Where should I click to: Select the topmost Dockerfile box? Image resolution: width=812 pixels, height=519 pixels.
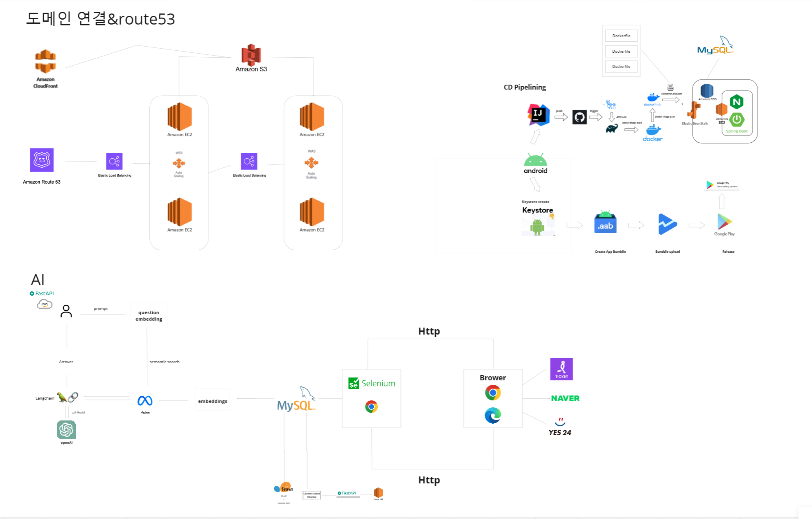[621, 36]
